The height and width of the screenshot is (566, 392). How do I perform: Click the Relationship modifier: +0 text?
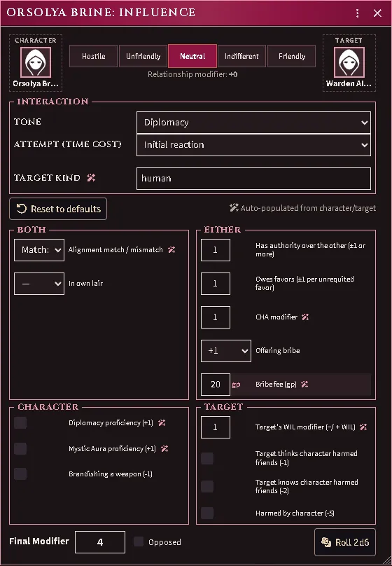point(192,74)
